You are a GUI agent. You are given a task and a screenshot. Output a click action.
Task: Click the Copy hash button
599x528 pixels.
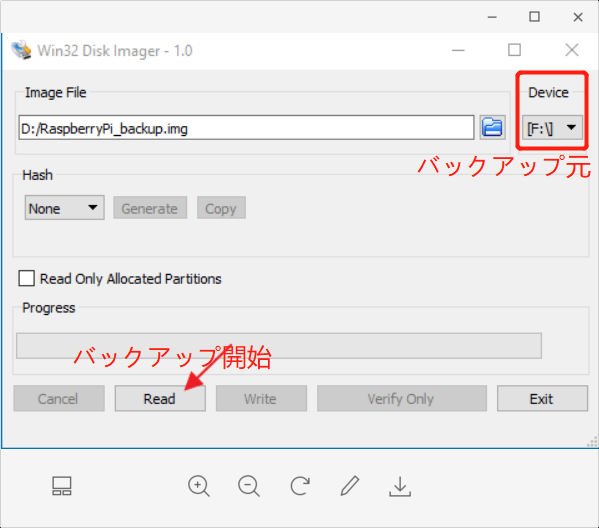221,208
